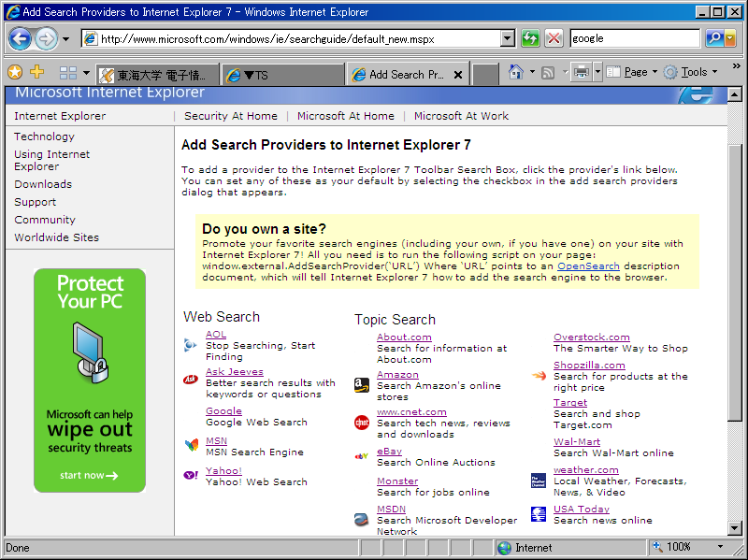This screenshot has height=560, width=748.
Task: Open Downloads in the sidebar
Action: 43,184
